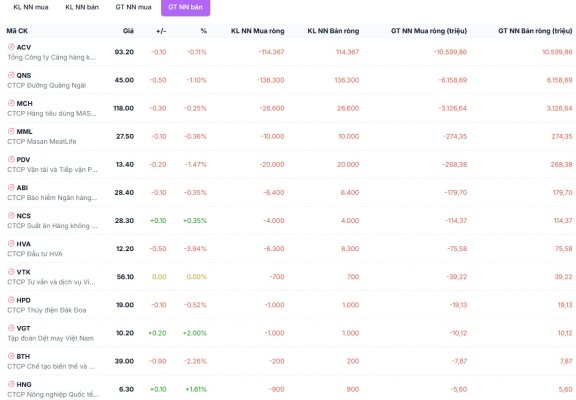Click the circle icon beside HNG

(11, 384)
